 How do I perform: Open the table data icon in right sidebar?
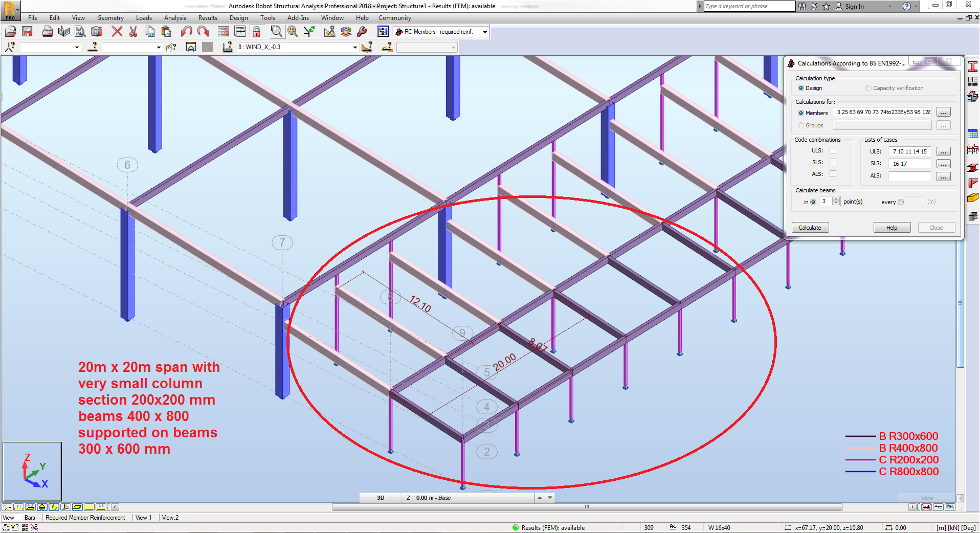point(973,134)
